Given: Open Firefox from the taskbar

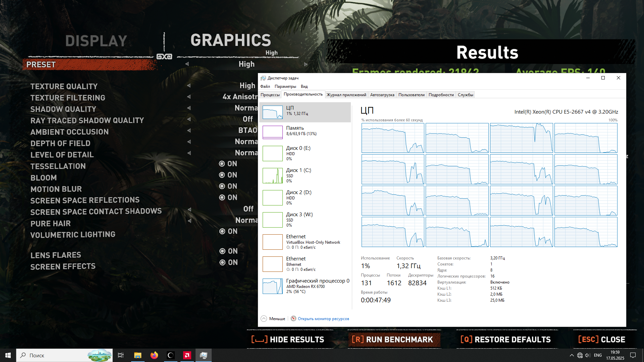Looking at the screenshot, I should tap(154, 355).
